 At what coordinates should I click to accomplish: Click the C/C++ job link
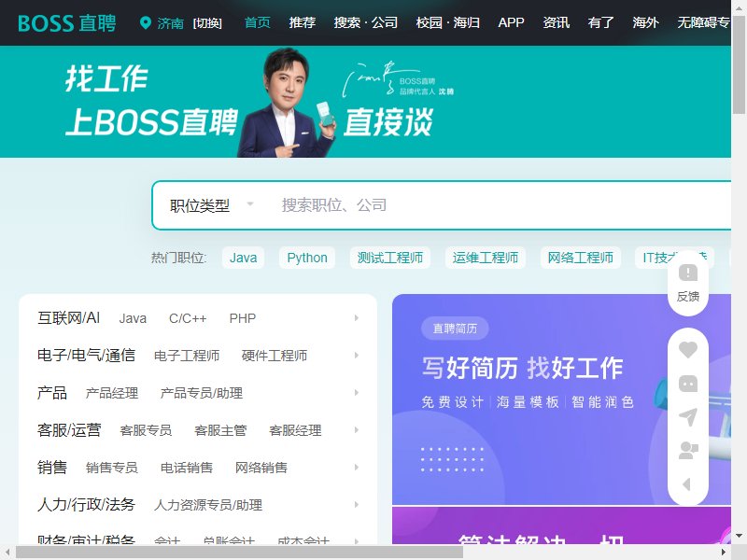click(x=188, y=318)
